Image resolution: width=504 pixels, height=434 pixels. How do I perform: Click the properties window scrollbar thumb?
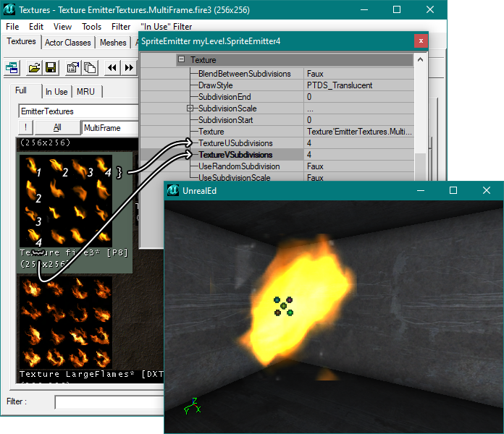point(421,167)
